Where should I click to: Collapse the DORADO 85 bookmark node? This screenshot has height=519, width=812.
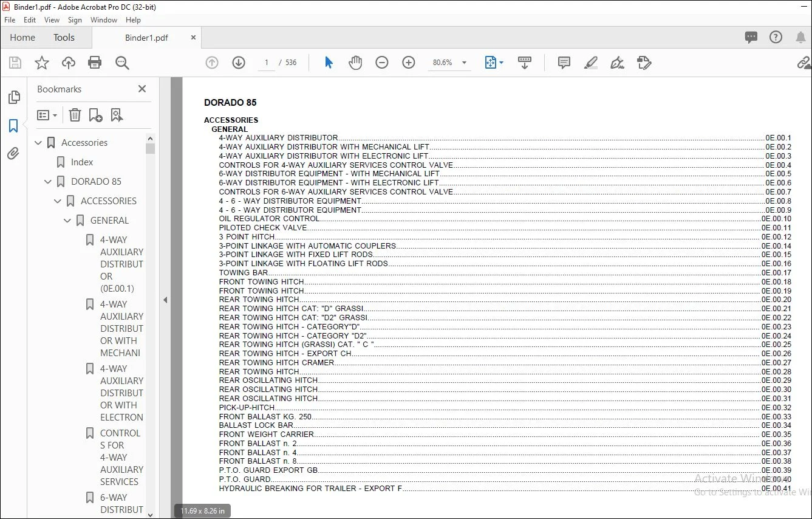(49, 182)
